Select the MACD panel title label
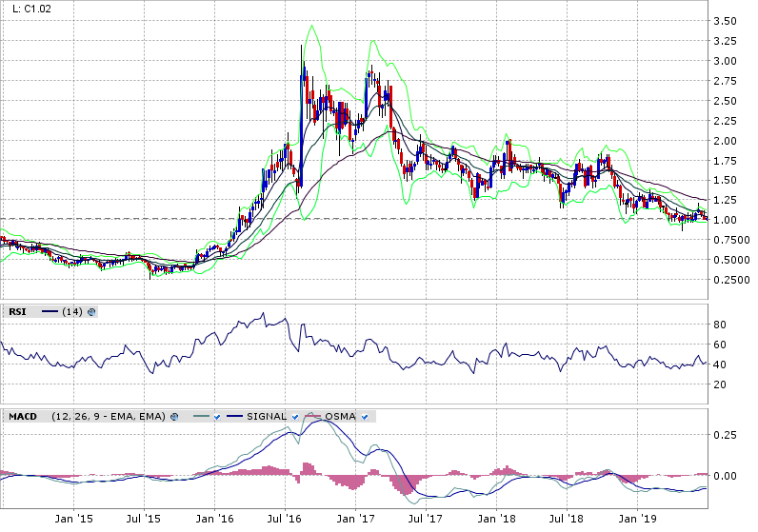Screen dimensions: 758x532 (x=23, y=417)
